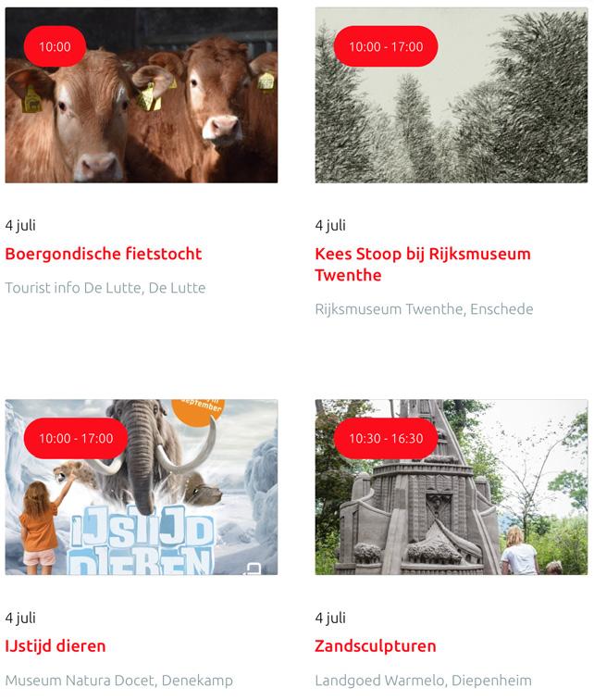Select Museum Natura Docet, Denekamp location text
Viewport: 594px width, 700px height.
point(118,681)
